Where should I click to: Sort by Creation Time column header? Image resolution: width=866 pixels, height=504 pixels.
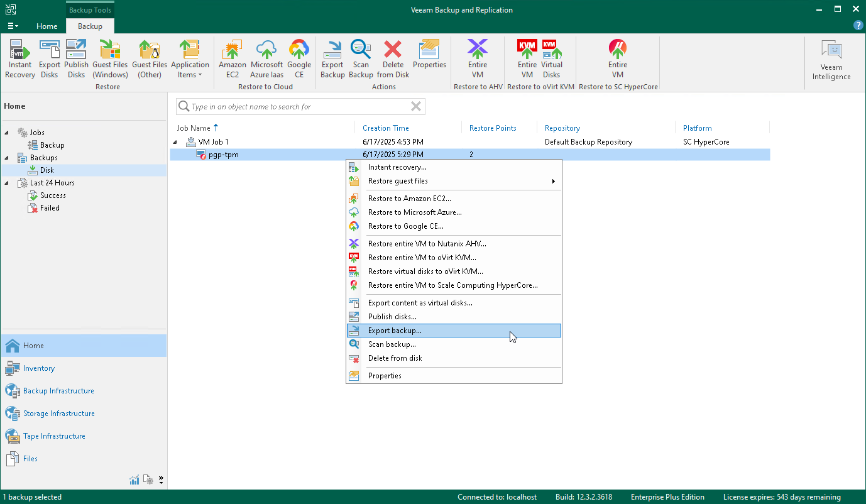click(386, 128)
